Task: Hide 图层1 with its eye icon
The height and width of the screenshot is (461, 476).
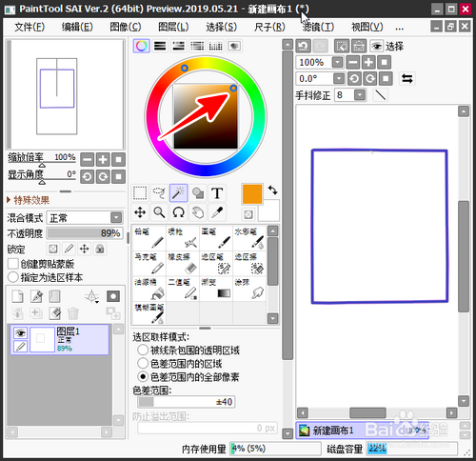Action: 20,333
